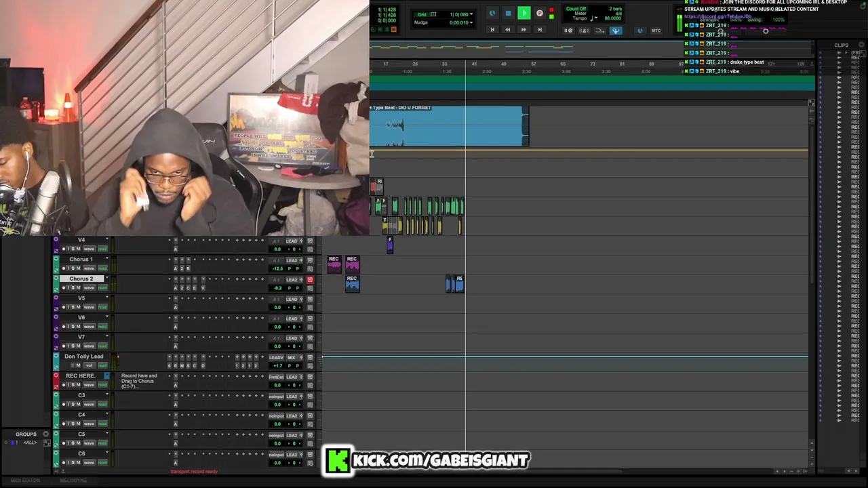Mute track V4
The width and height of the screenshot is (868, 488).
[x=78, y=249]
